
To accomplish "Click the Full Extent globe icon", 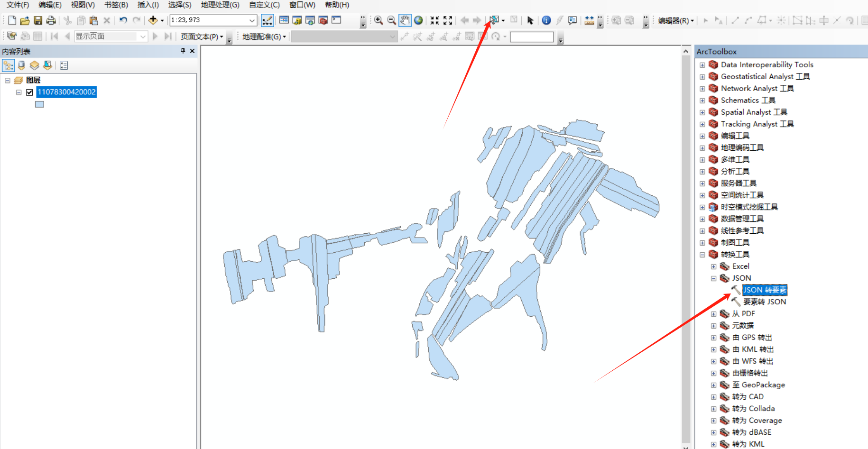I will [x=418, y=20].
